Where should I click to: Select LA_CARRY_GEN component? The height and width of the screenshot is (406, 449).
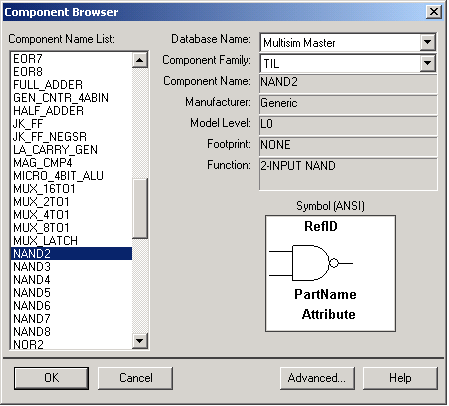(x=71, y=150)
